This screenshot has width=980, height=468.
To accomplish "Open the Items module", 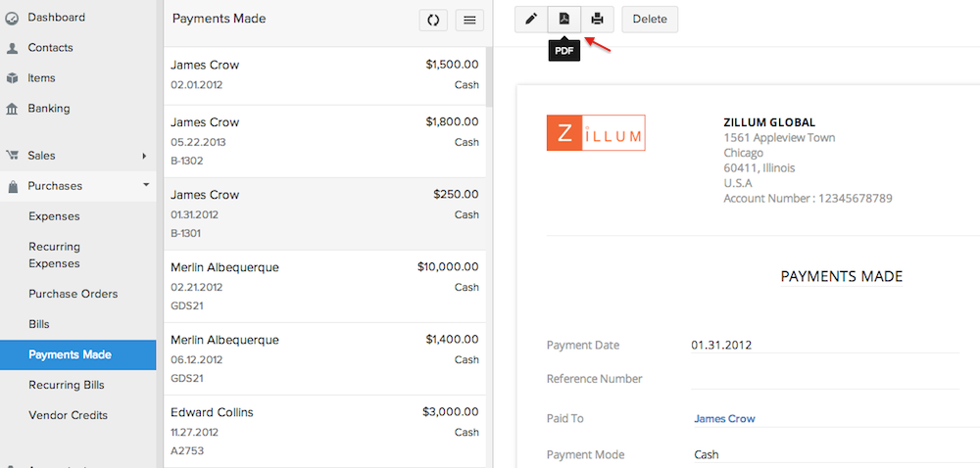I will (x=41, y=78).
